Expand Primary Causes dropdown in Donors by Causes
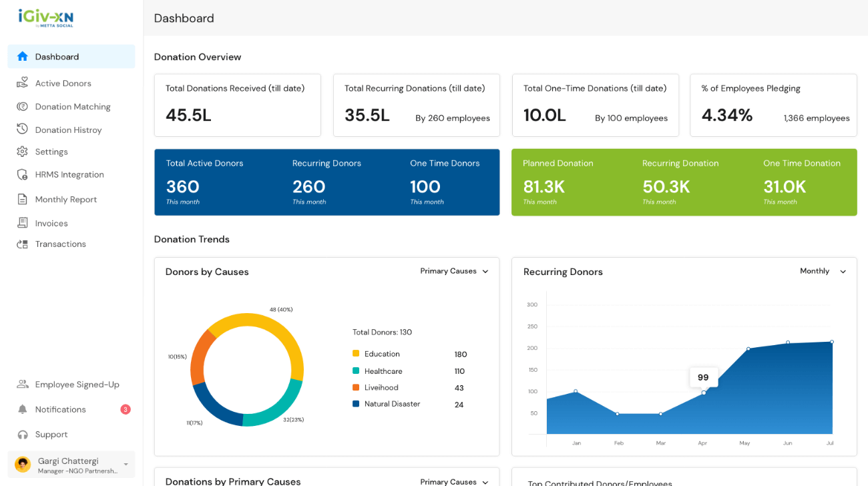Viewport: 868px width, 486px height. tap(455, 271)
